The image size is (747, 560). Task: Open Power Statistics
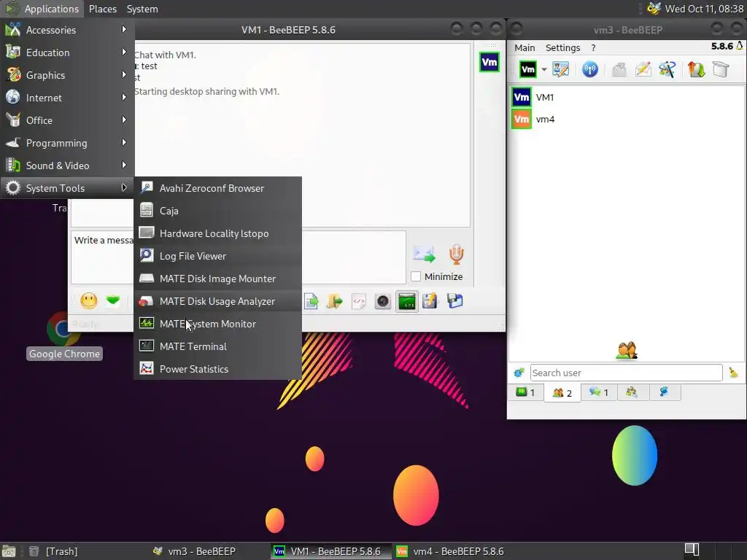tap(217, 369)
